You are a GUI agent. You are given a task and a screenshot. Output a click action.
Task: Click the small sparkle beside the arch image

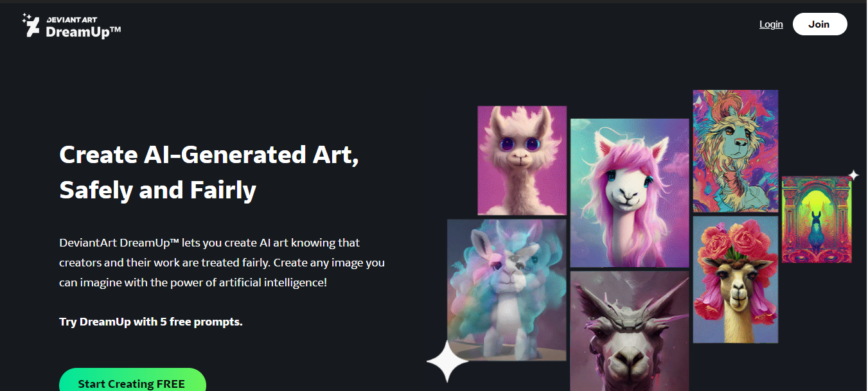pos(853,175)
